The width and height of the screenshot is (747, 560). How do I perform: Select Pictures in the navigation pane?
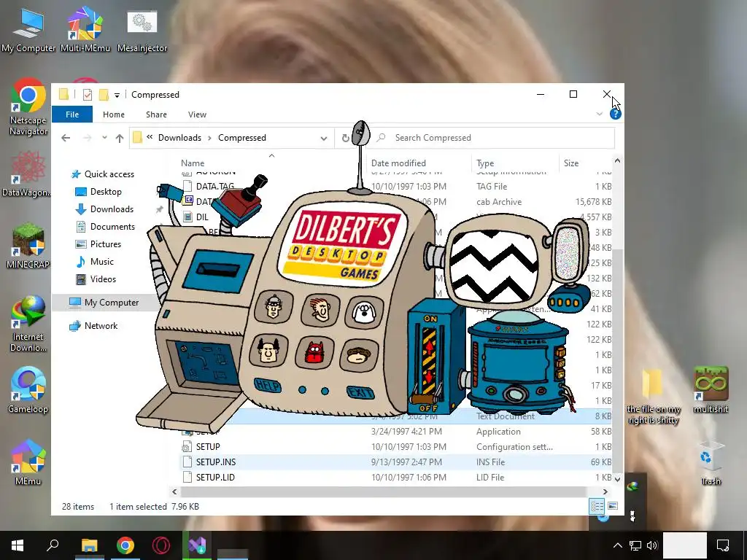105,244
